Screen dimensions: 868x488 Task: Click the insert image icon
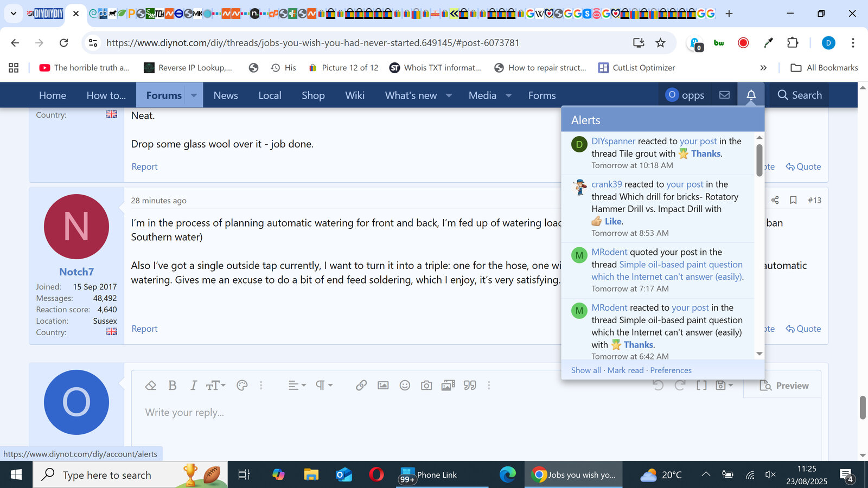point(383,386)
